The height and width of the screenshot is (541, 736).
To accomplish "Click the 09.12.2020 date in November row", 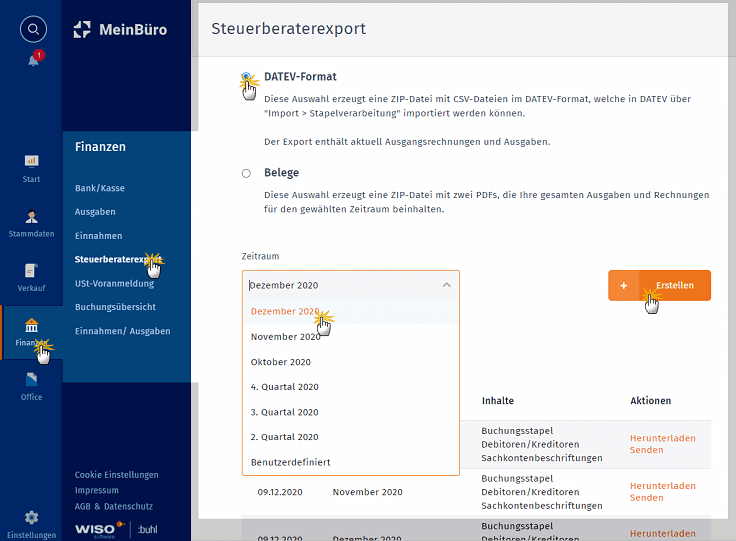I will (280, 492).
